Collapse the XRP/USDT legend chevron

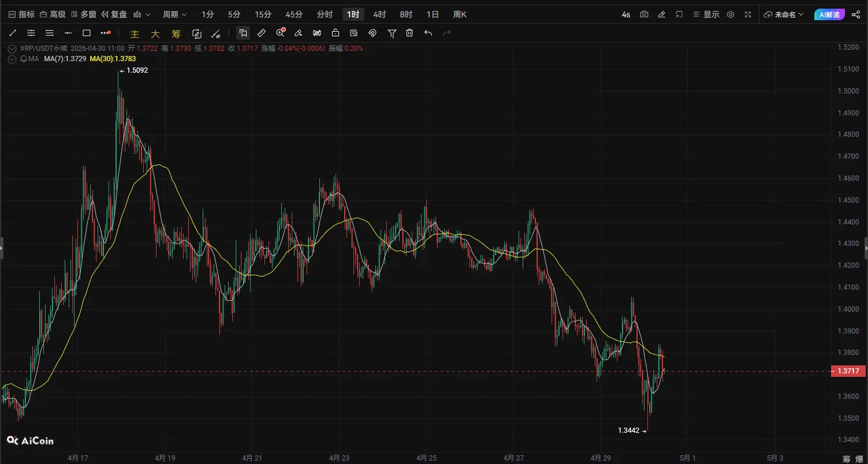12,48
